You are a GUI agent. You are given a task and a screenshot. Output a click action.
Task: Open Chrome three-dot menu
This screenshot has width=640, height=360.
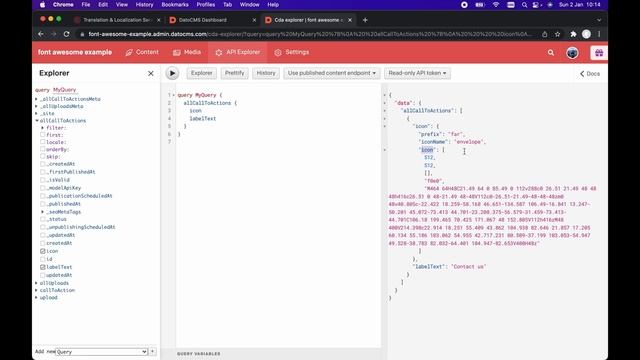[599, 34]
